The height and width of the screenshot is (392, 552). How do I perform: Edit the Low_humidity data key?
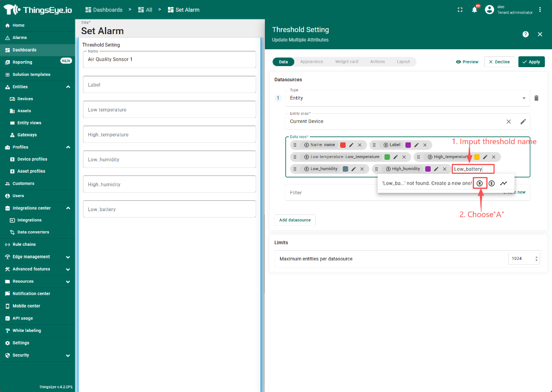[354, 169]
